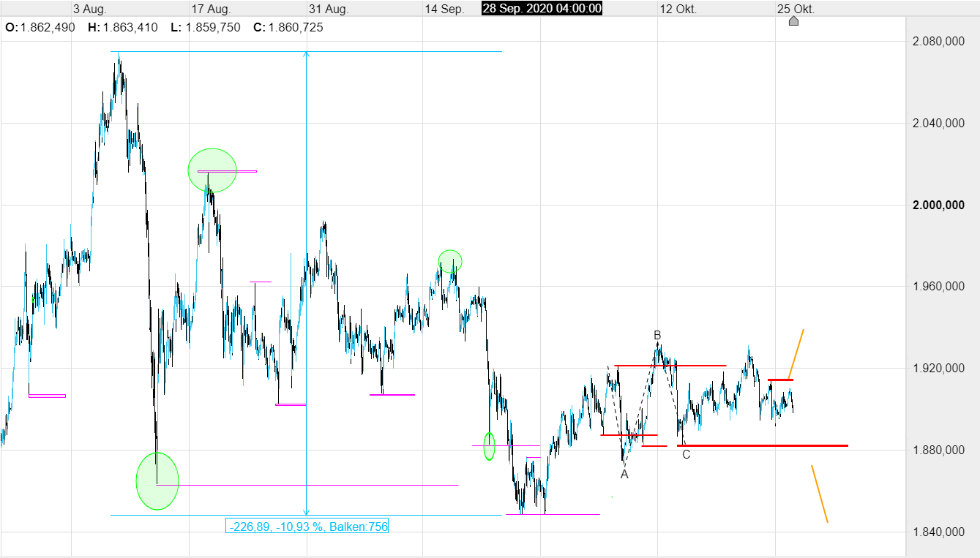
Task: Select the wave label A
Action: coord(624,475)
